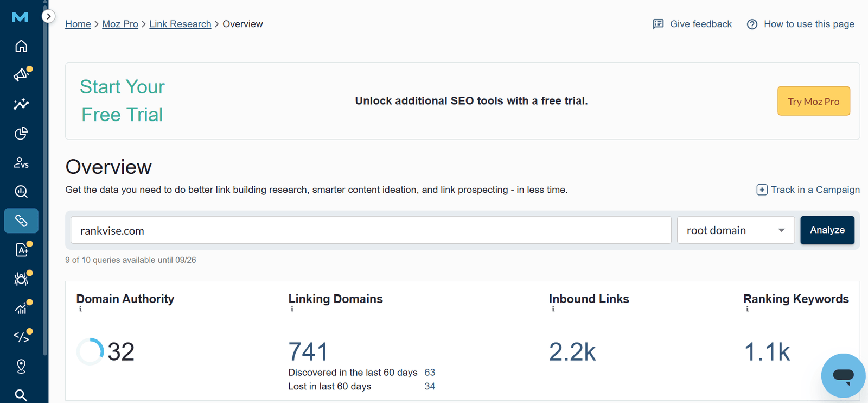Open the sparkline insights icon in sidebar

click(x=21, y=104)
